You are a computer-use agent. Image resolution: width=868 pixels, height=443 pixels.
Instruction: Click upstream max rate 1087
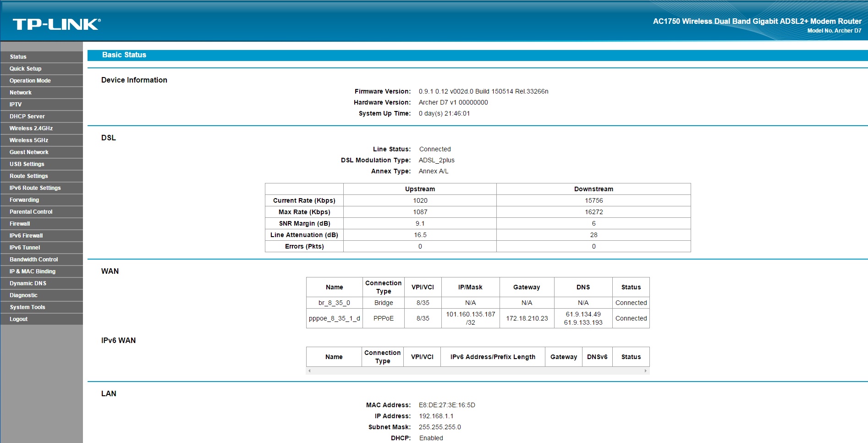[420, 212]
